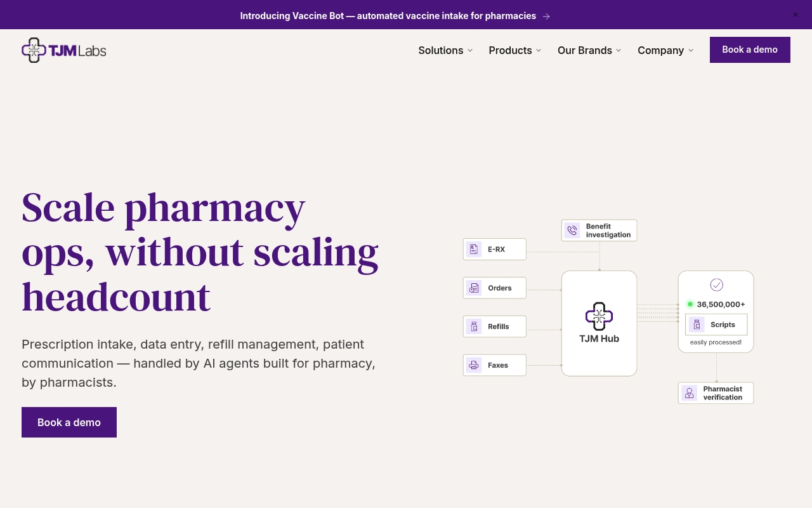
Task: Click the Orders label
Action: (x=500, y=288)
